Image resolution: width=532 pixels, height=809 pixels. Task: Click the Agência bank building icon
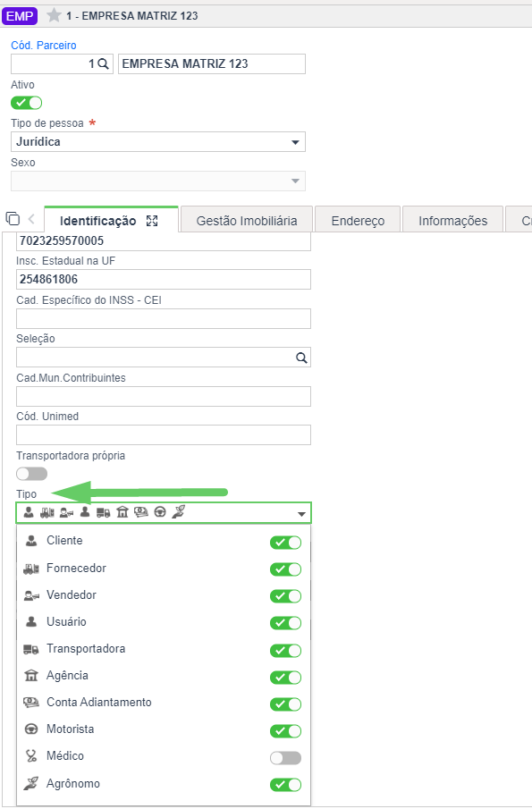[x=31, y=676]
